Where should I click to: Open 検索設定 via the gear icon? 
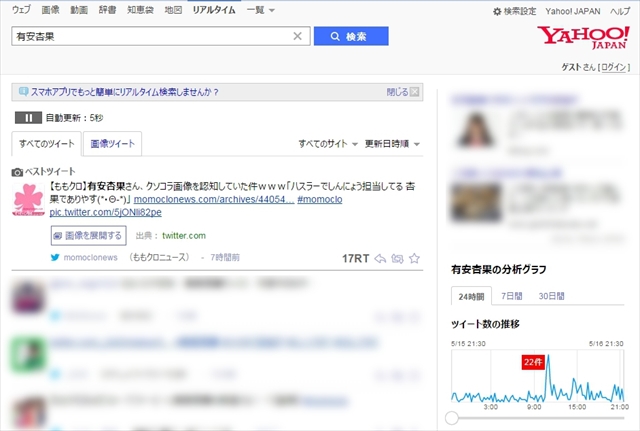(514, 11)
